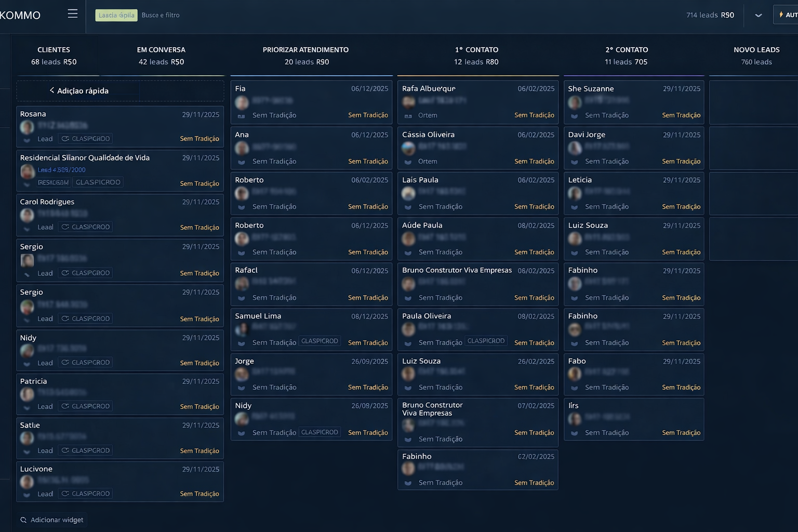The image size is (798, 532).
Task: Click the chat icon on She Suzanne's card
Action: (x=574, y=115)
